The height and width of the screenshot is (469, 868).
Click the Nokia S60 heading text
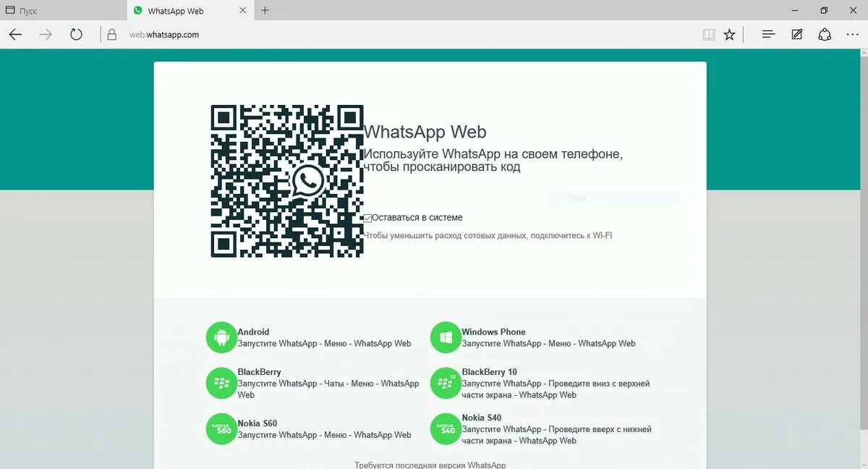pos(258,423)
